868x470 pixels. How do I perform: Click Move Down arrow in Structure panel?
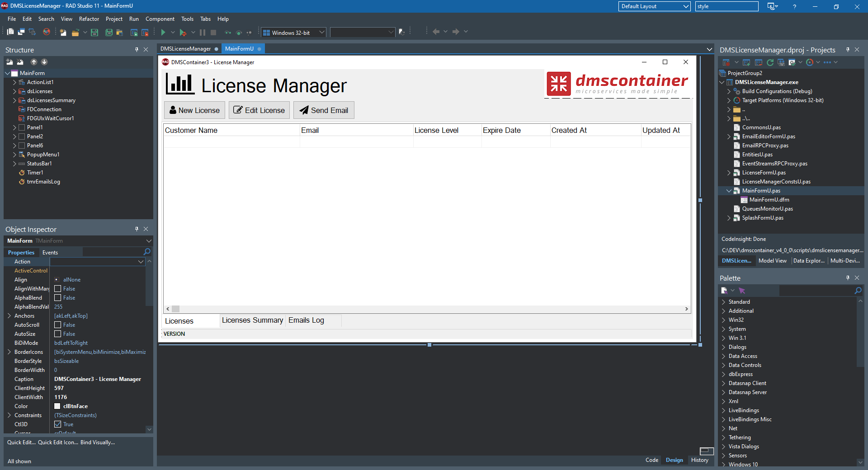click(x=44, y=62)
